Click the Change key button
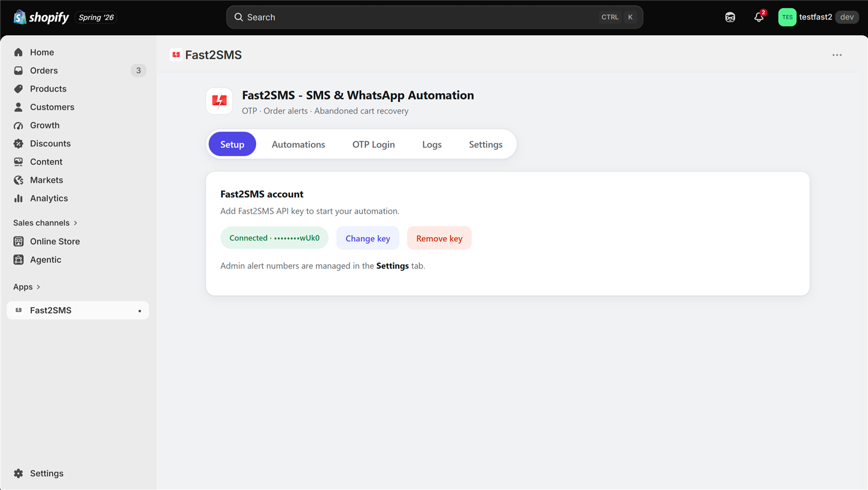The height and width of the screenshot is (490, 868). click(x=368, y=238)
